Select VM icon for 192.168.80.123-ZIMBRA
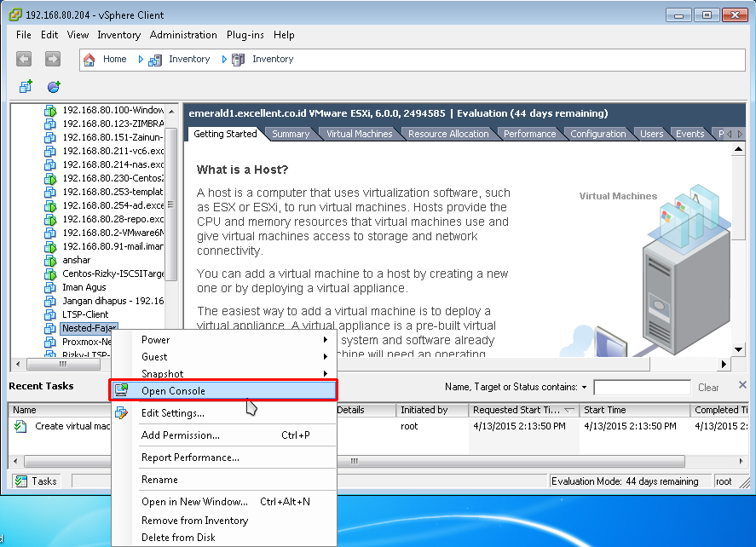Screen dimensions: 756x547 click(50, 124)
